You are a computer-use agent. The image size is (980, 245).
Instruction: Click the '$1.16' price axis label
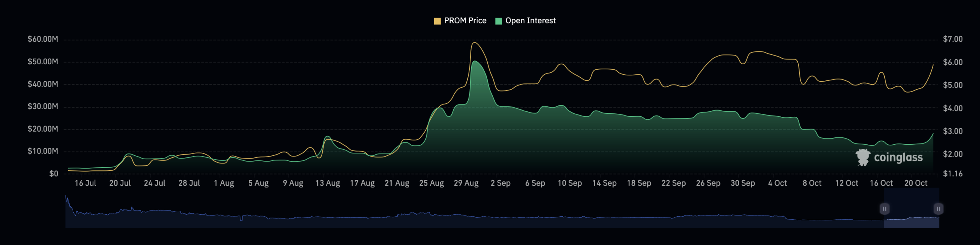coord(953,174)
